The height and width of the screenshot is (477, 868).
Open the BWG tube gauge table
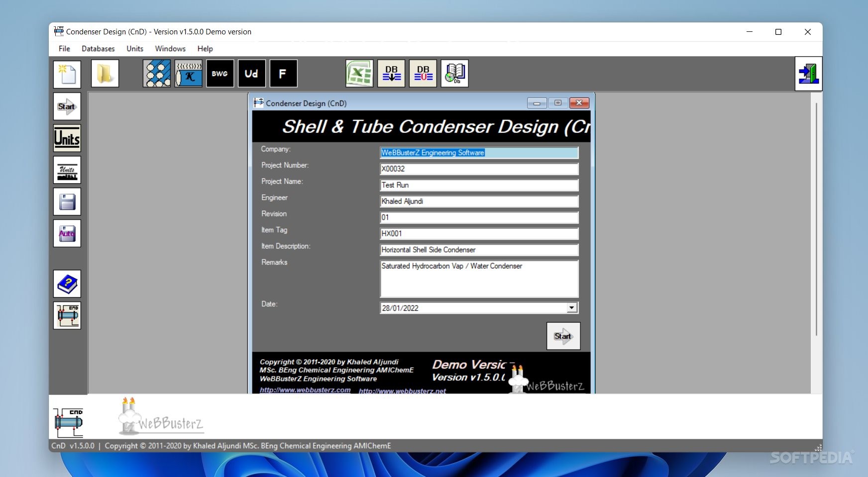pos(220,74)
